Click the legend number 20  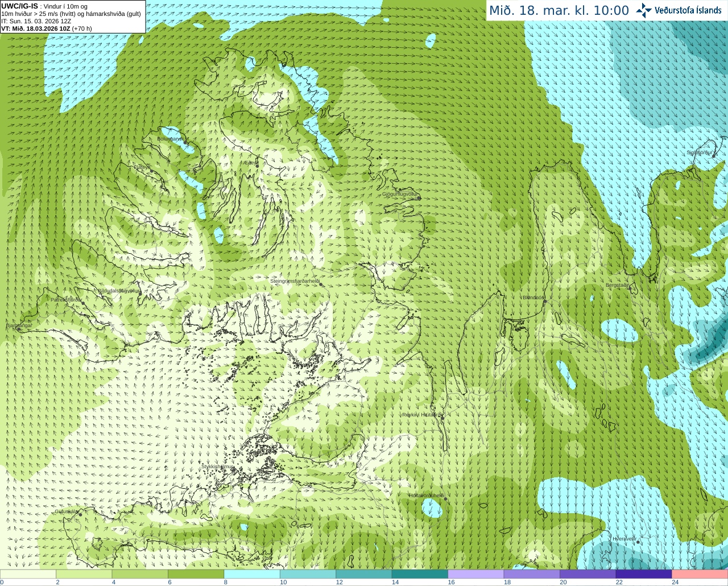click(x=563, y=582)
